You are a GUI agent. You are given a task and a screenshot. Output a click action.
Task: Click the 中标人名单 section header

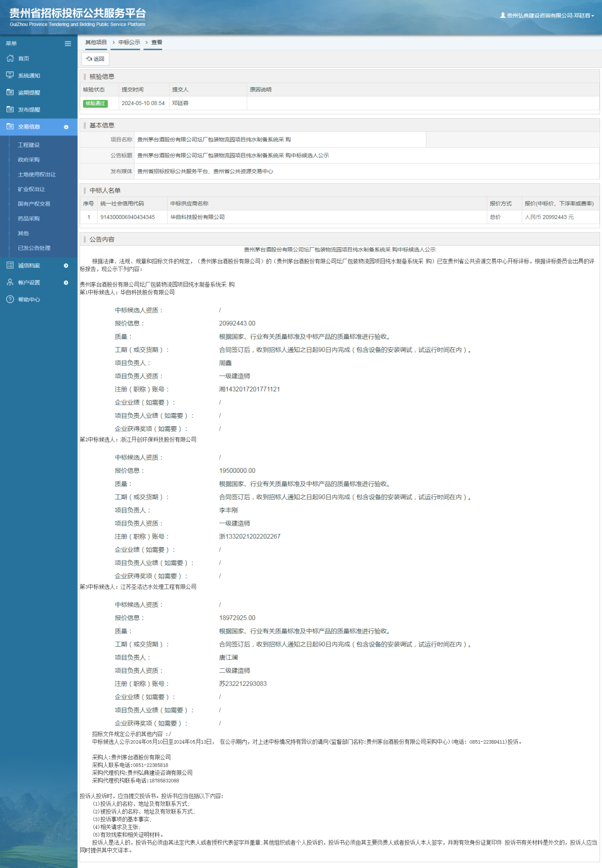(105, 191)
